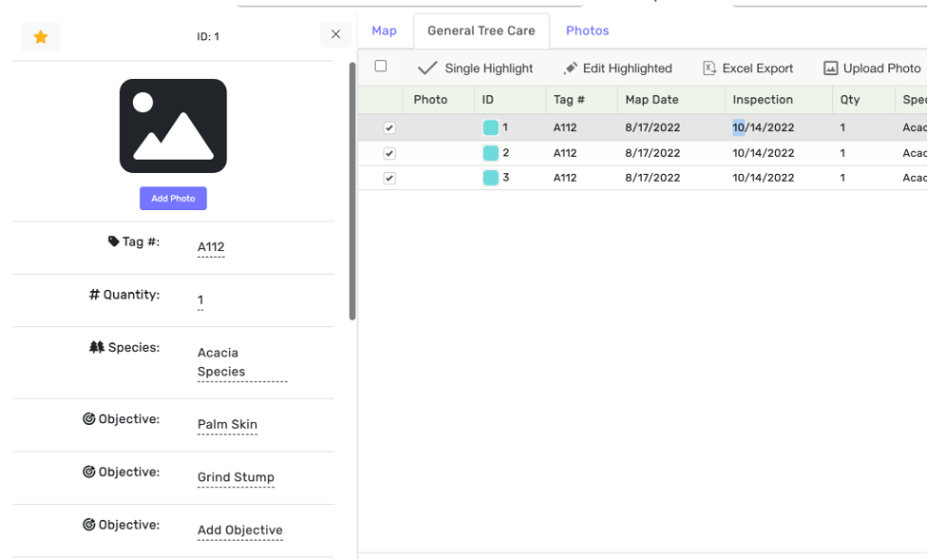Edit the Palm Skin objective value
This screenshot has width=929, height=560.
pos(227,424)
